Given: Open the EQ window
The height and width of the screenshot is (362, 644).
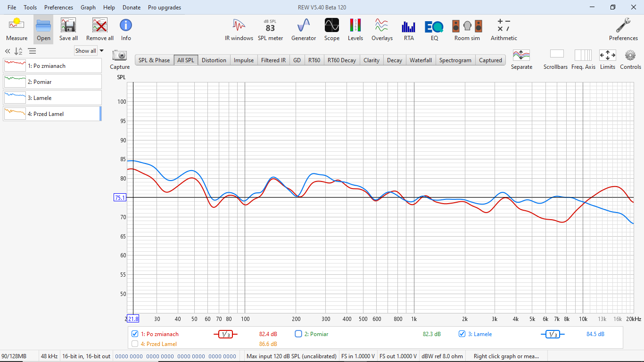Looking at the screenshot, I should coord(434,29).
